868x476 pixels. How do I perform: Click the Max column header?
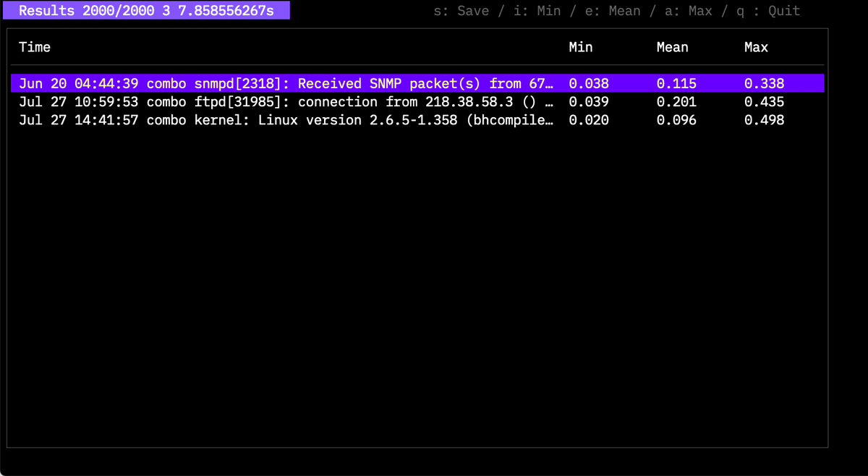point(756,47)
